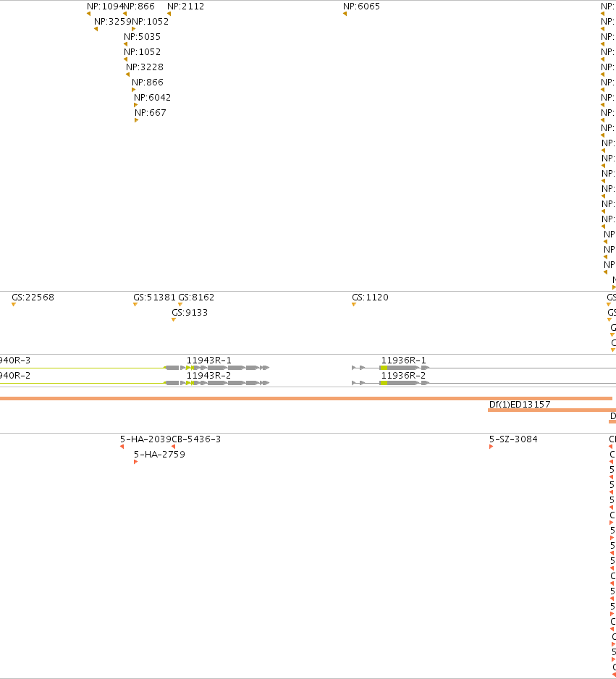Select the marker beneath GS:9133
Viewport: 616px width, 679px height.
pyautogui.click(x=174, y=319)
